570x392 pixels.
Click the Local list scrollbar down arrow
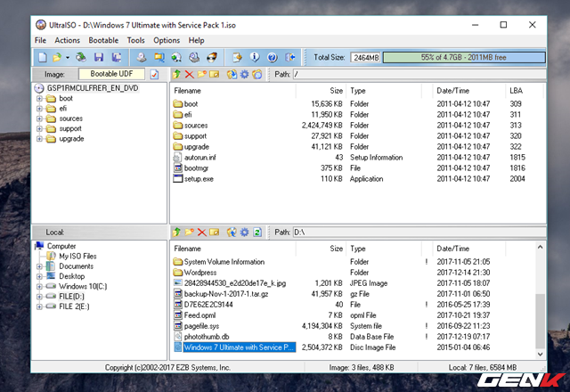541,355
